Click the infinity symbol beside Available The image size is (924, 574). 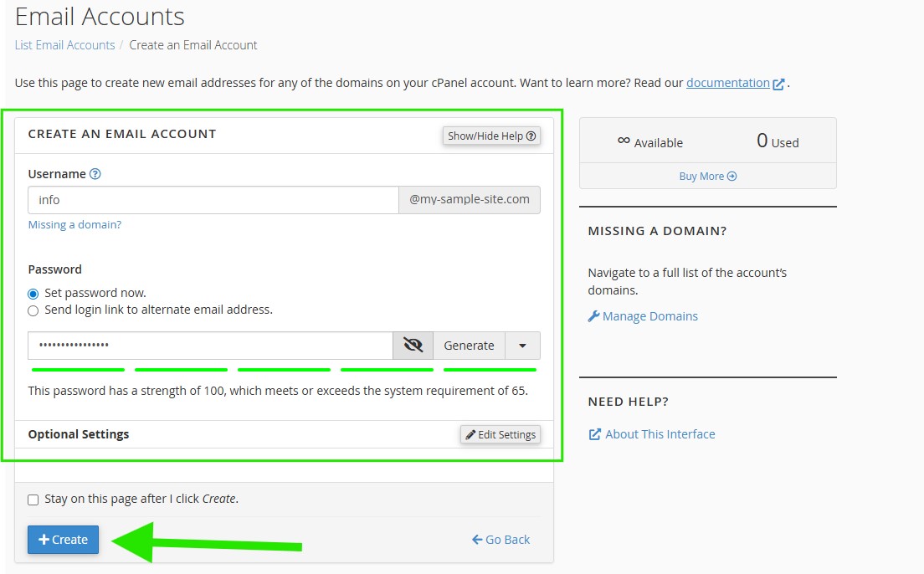(x=624, y=141)
